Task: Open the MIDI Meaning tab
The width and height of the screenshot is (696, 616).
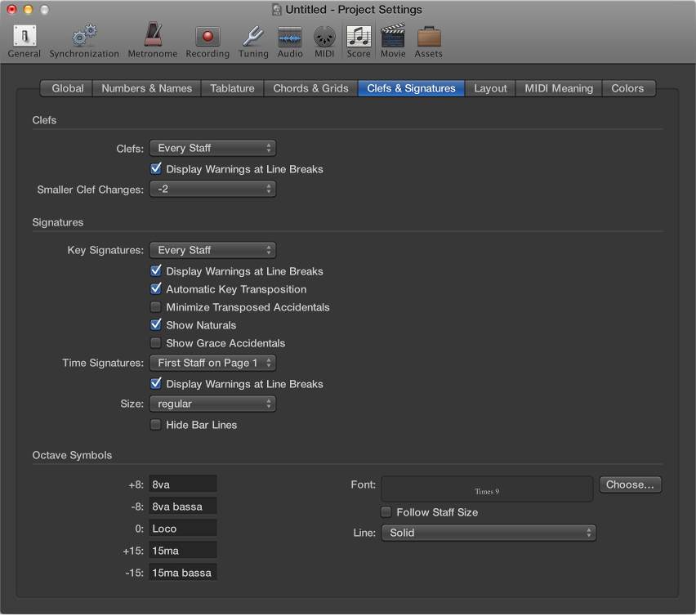Action: (x=558, y=88)
